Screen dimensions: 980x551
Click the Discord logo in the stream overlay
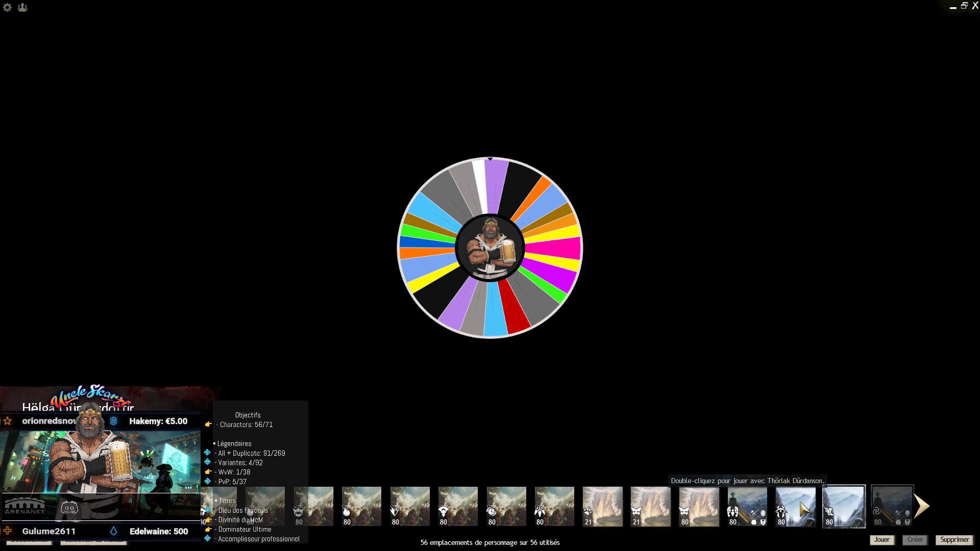(69, 507)
